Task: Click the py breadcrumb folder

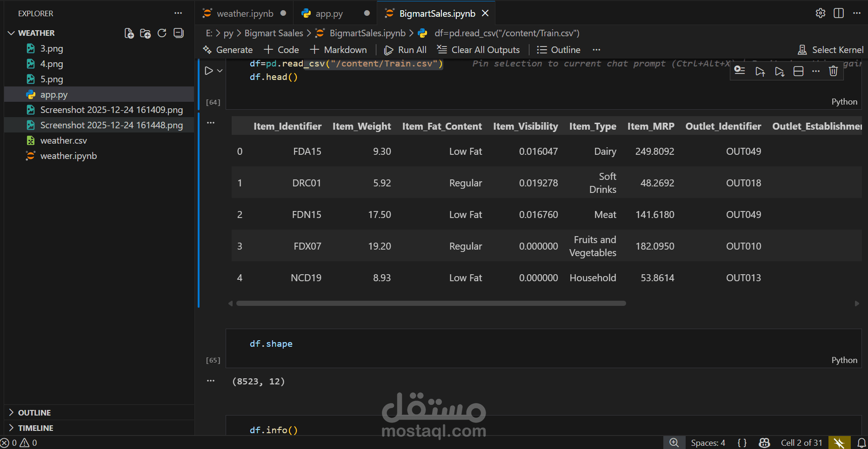Action: (x=228, y=33)
